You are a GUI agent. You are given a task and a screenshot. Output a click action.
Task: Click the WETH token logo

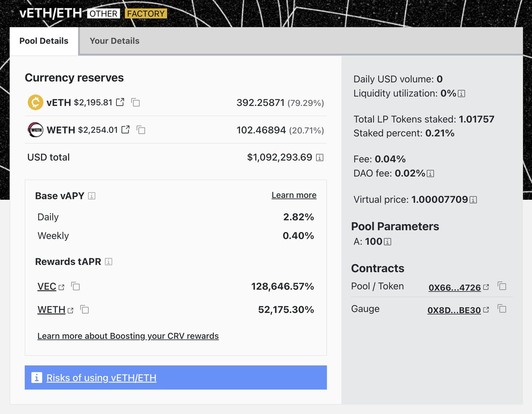(35, 130)
